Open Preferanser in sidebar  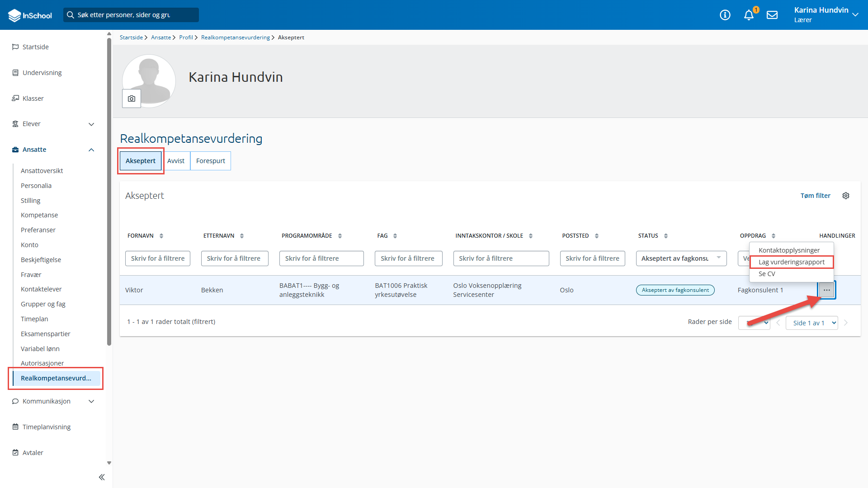click(x=38, y=230)
